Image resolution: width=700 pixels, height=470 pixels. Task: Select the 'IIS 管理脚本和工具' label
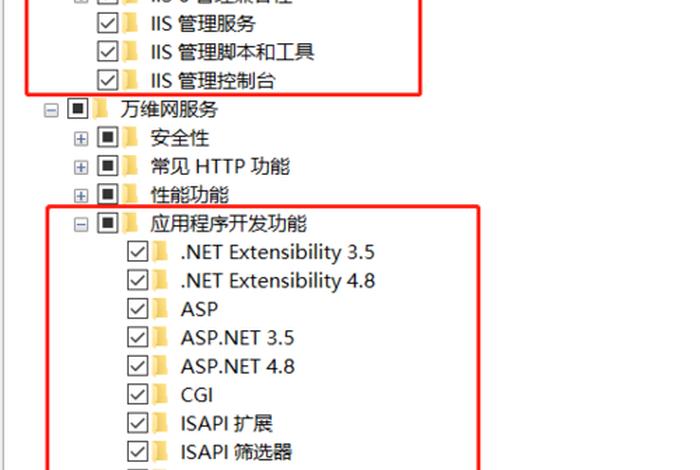pos(233,52)
